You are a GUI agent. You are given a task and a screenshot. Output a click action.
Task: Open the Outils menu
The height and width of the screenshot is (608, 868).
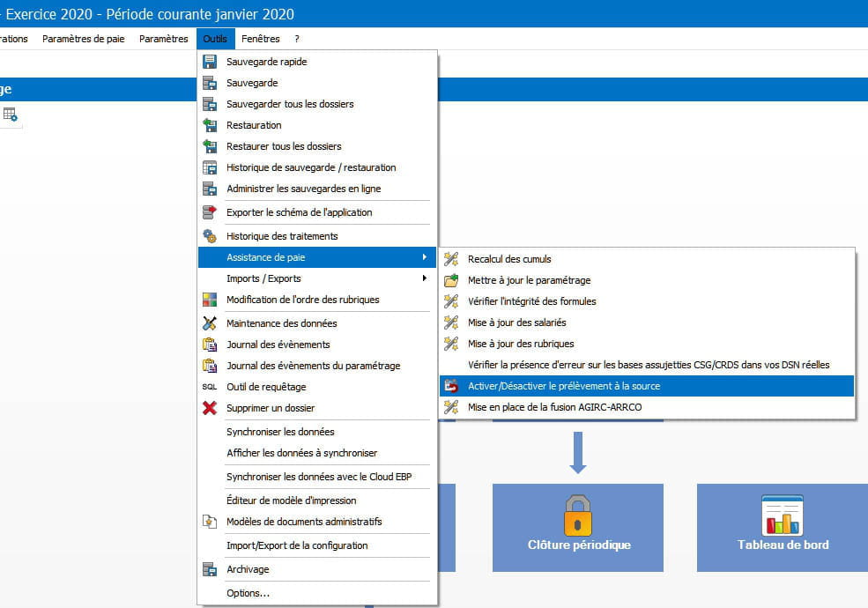tap(215, 39)
